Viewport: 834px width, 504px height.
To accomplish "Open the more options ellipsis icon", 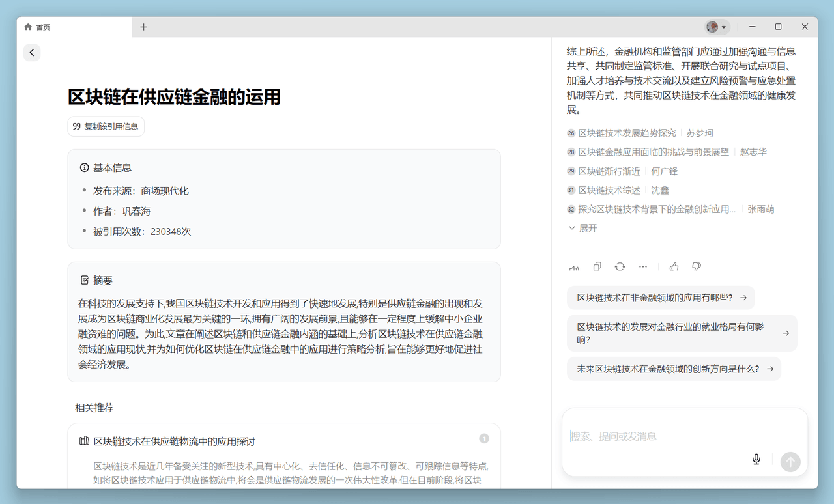I will click(x=643, y=266).
